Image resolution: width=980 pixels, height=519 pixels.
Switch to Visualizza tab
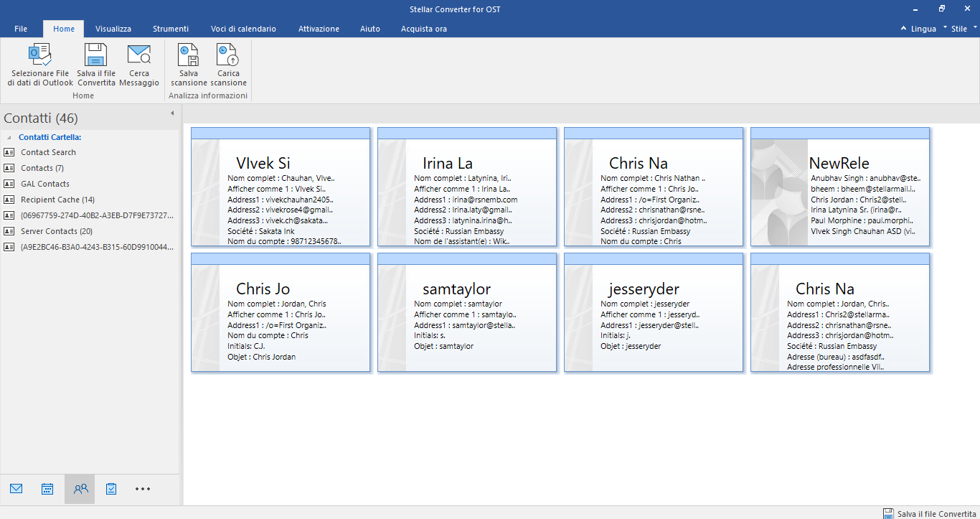113,29
